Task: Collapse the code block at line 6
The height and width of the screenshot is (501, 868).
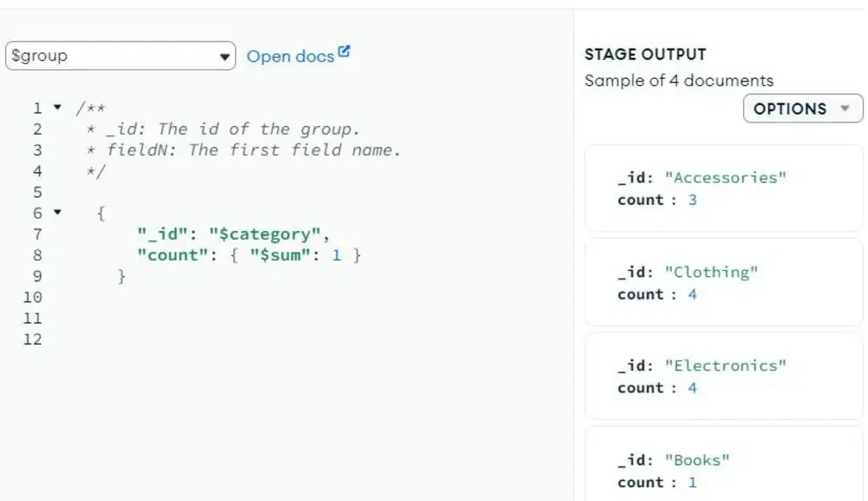Action: point(57,212)
